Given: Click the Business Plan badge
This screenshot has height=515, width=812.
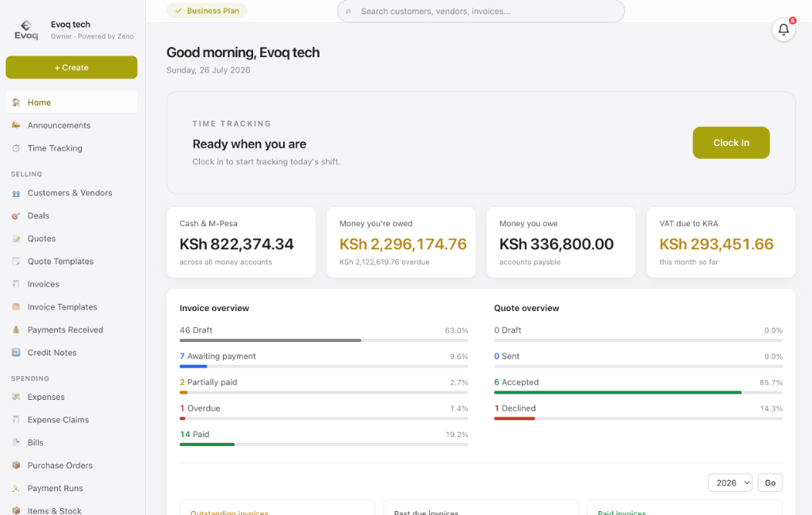Looking at the screenshot, I should coord(207,11).
